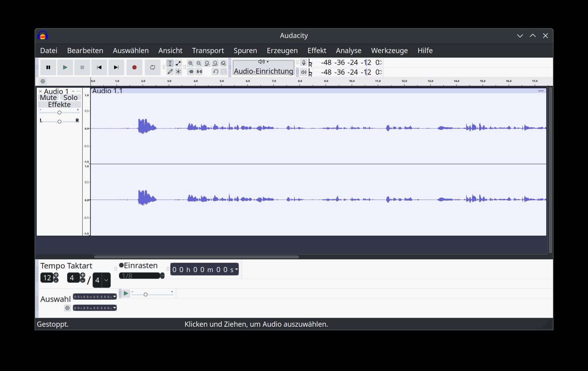Open the Audio 1 track name menu
Viewport: 588px width, 371px height.
(56, 92)
